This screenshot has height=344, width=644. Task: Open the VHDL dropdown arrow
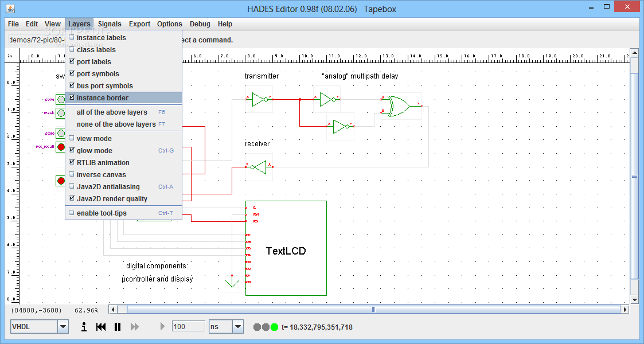point(63,327)
